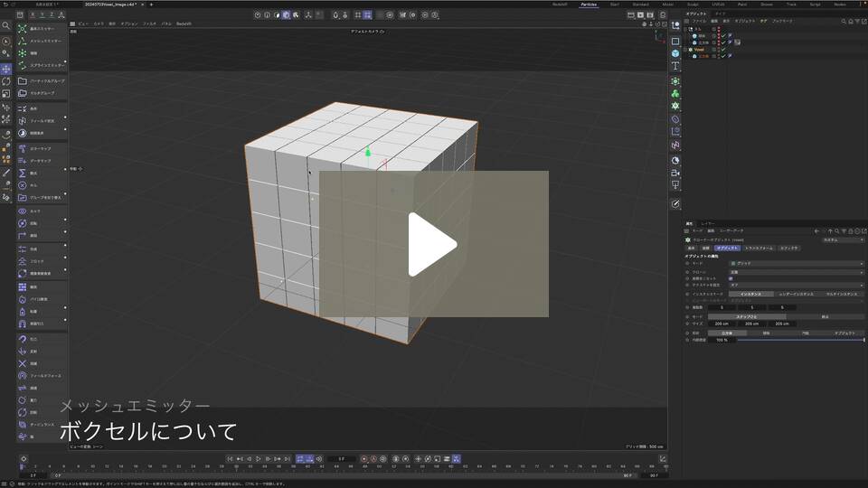
Task: Add a cube primitive from object palette
Action: point(675,53)
